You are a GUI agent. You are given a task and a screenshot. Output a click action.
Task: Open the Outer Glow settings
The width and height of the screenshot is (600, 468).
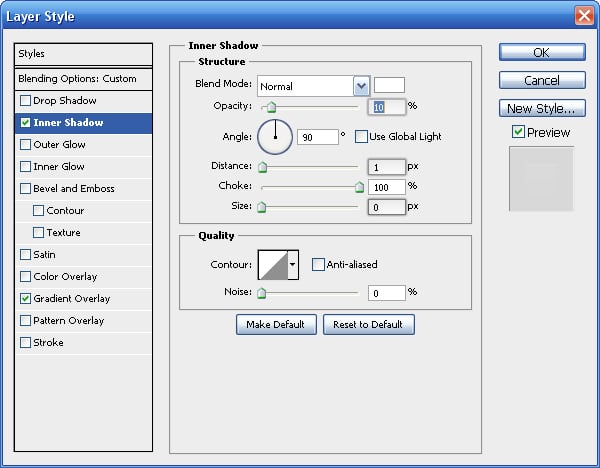(x=59, y=145)
